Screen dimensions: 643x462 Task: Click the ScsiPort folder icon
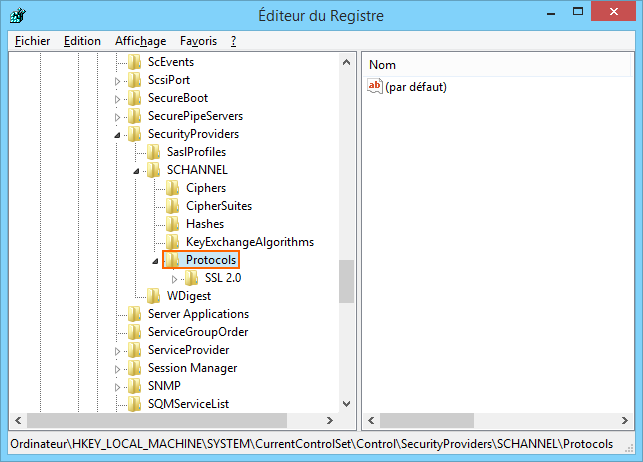(135, 80)
